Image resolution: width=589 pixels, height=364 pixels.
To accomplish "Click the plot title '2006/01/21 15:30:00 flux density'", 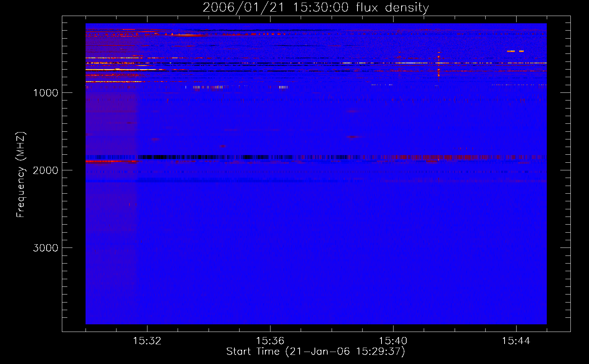I will click(x=316, y=7).
